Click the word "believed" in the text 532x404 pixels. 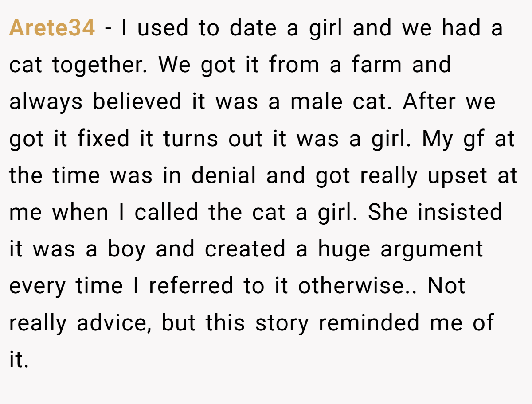pos(137,101)
